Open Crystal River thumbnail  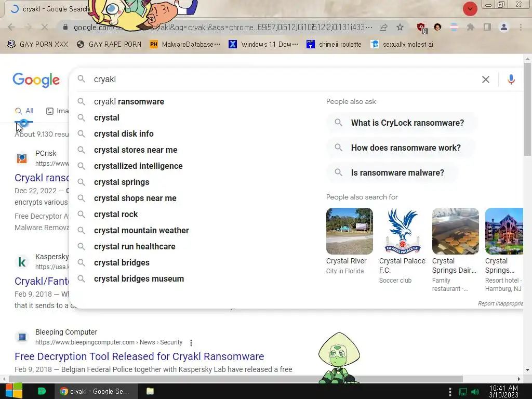click(350, 231)
